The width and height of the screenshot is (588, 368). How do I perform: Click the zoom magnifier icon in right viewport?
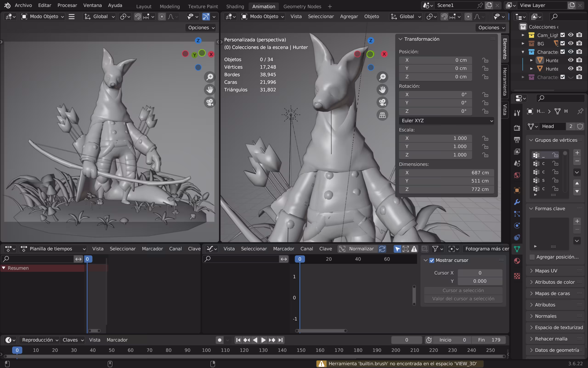(x=382, y=77)
